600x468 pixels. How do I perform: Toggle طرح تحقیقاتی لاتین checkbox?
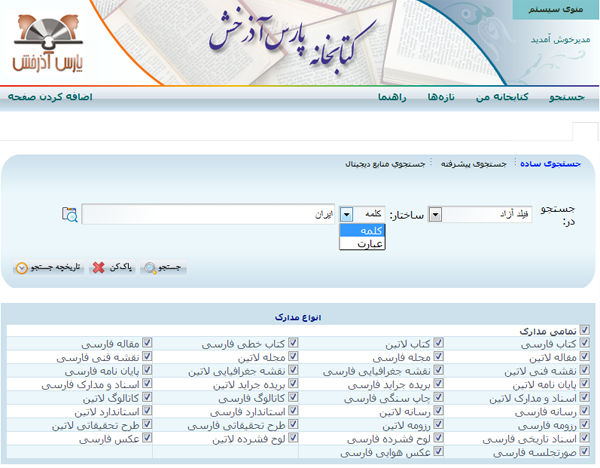coord(147,424)
